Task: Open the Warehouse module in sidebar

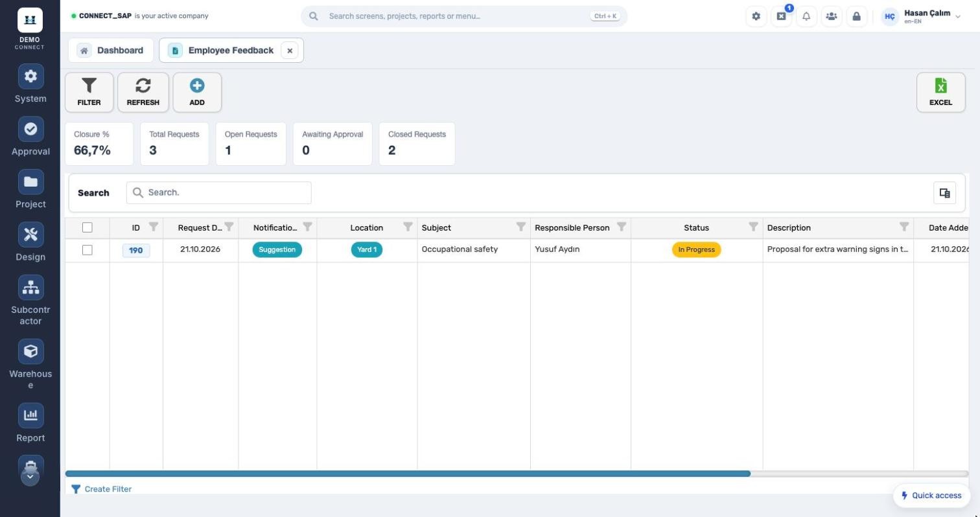Action: [x=30, y=365]
